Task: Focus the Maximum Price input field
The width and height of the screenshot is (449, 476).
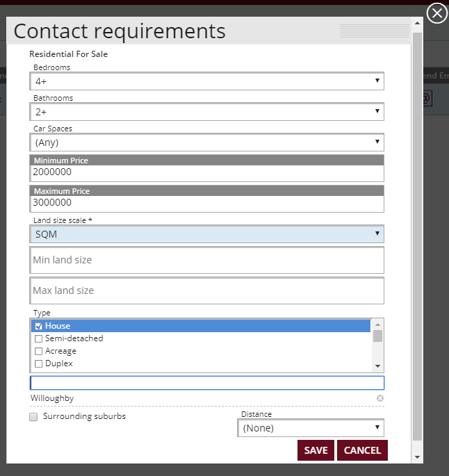Action: tap(207, 203)
